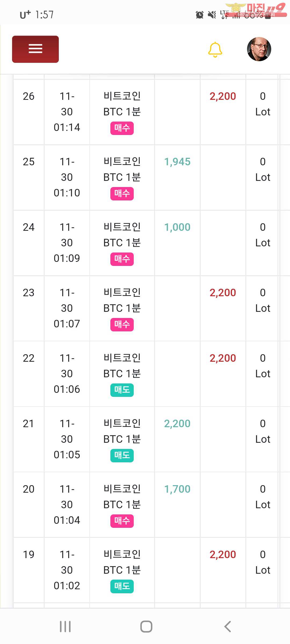Tap the muted sound status icon

click(212, 15)
